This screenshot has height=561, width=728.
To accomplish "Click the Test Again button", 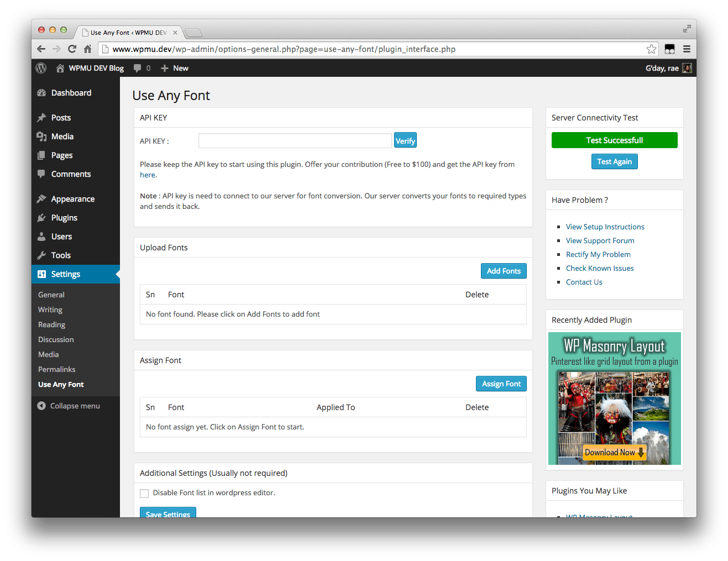I will [614, 161].
